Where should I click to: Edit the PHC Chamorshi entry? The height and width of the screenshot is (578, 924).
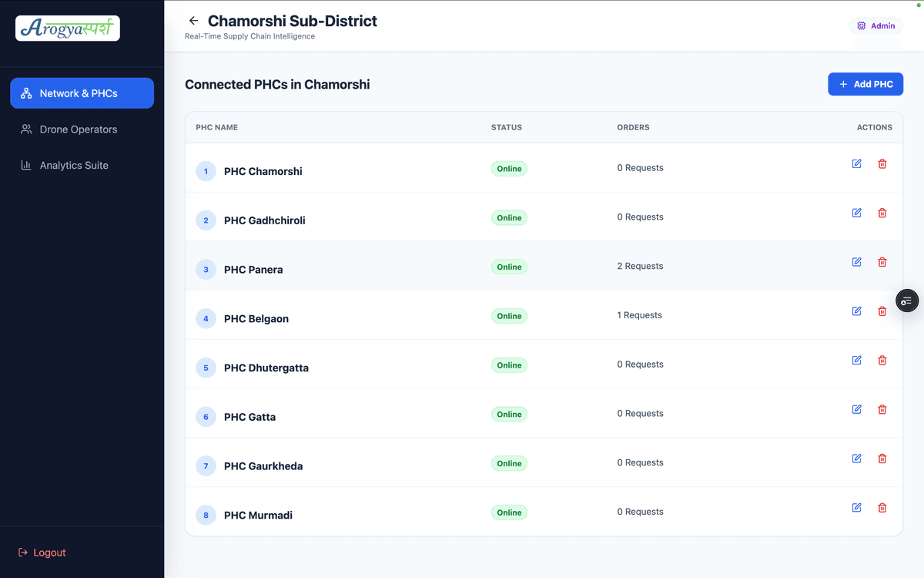[x=856, y=164]
